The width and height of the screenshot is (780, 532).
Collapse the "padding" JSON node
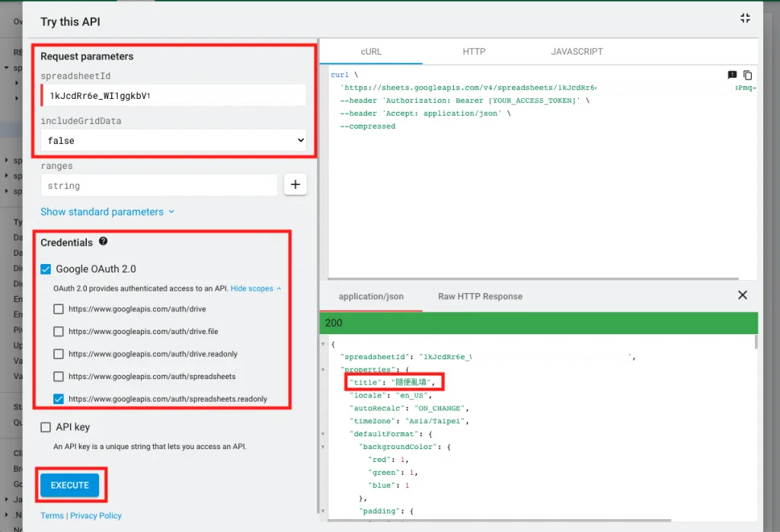point(323,511)
